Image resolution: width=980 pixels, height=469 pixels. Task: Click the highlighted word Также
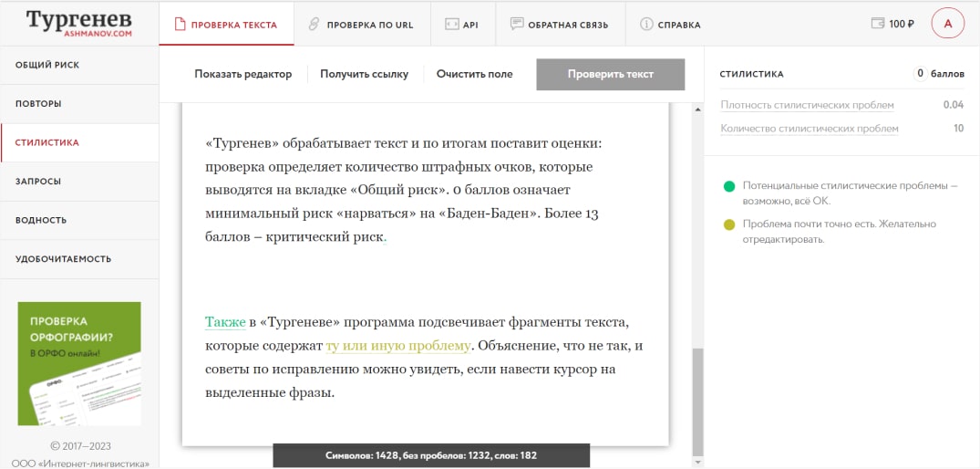[225, 323]
